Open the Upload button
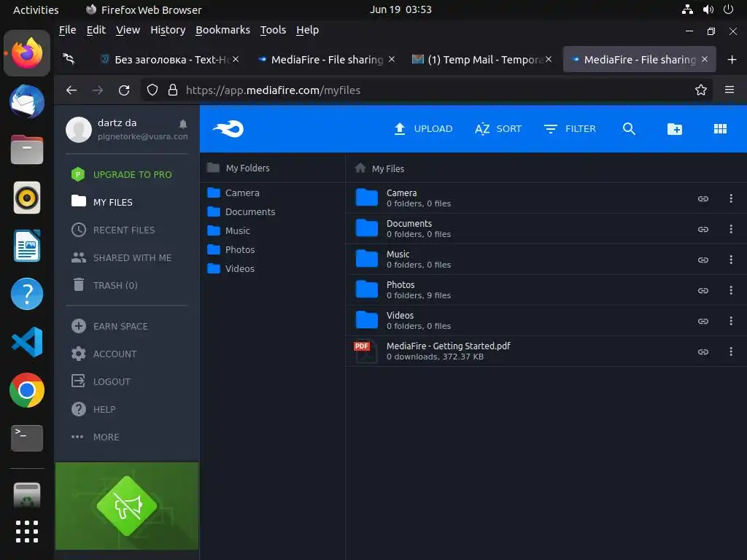Viewport: 747px width, 560px height. [x=424, y=128]
